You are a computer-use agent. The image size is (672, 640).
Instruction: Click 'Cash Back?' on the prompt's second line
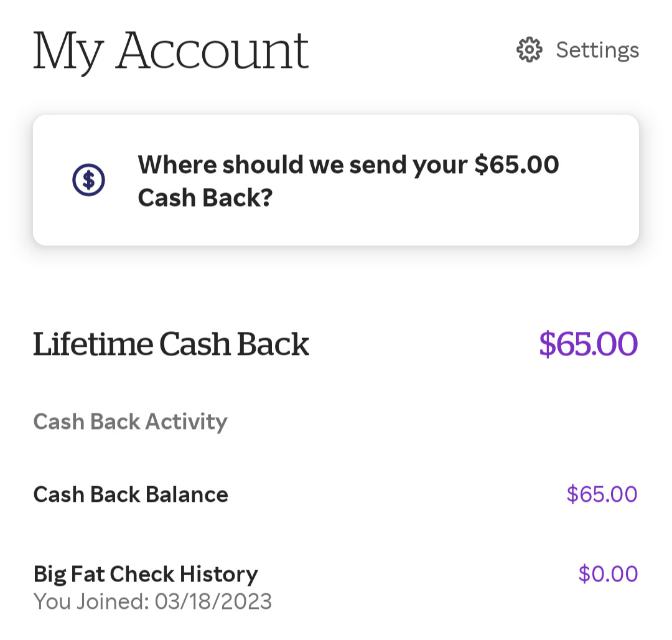205,197
